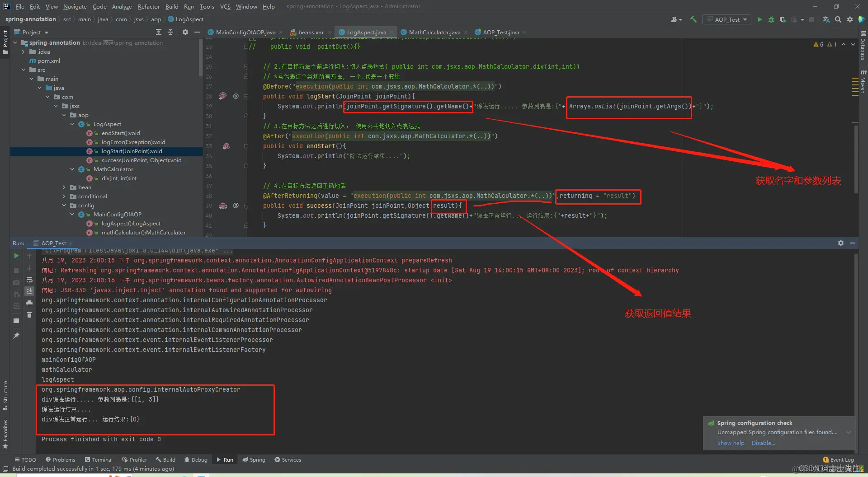Viewport: 868px width, 477px height.
Task: Click the aspect gutter icon beside success line
Action: (x=223, y=206)
